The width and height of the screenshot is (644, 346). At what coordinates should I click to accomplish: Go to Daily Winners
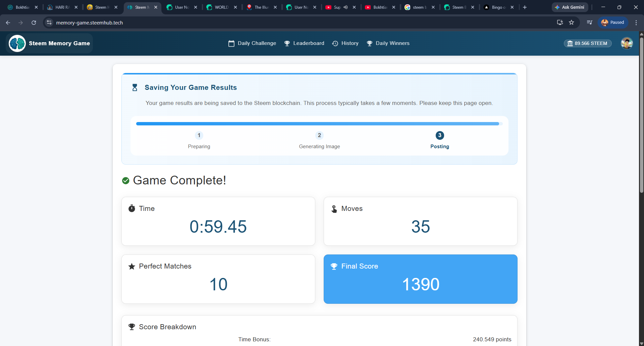(x=388, y=43)
